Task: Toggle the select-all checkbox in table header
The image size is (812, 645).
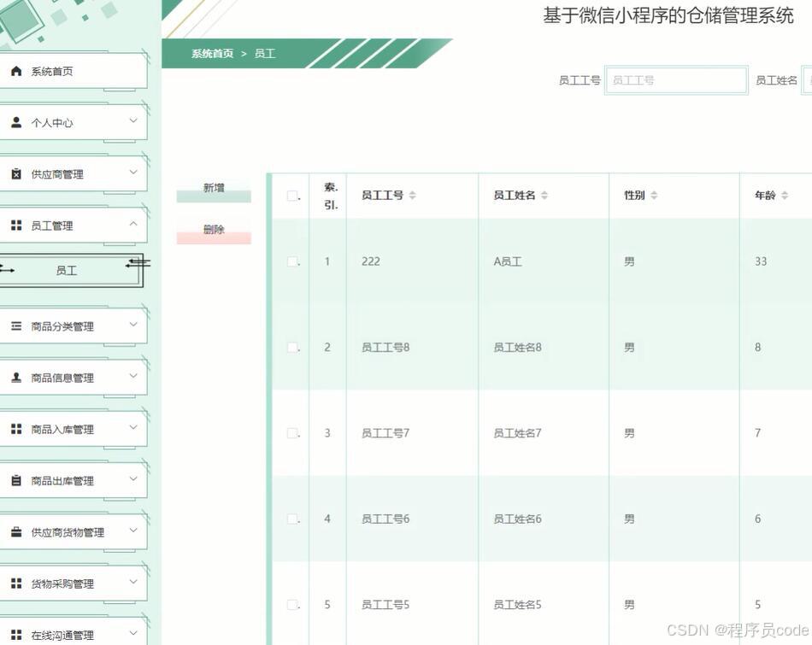Action: click(293, 195)
